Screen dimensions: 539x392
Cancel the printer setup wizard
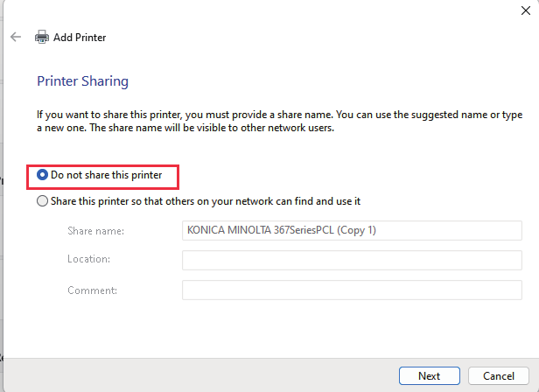(498, 375)
